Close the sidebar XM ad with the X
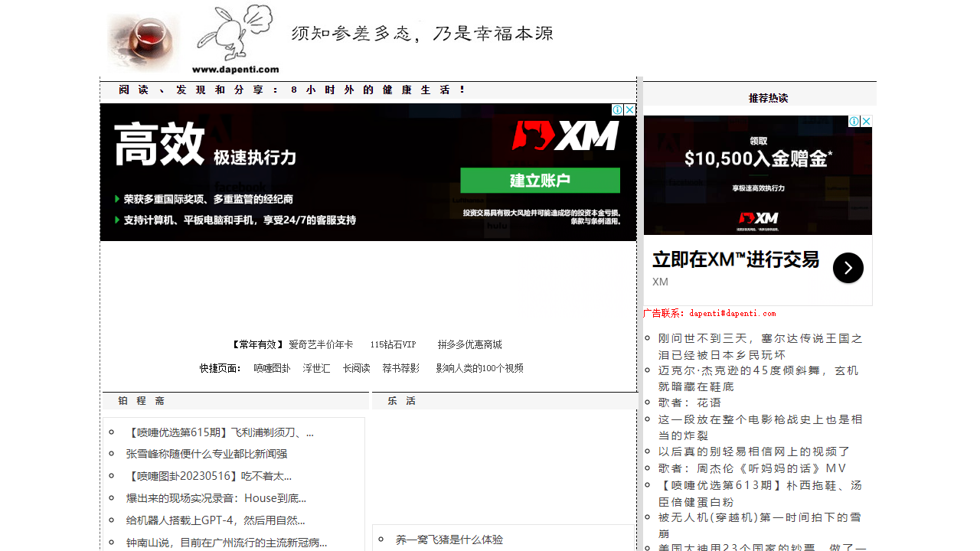This screenshot has width=980, height=551. [867, 121]
